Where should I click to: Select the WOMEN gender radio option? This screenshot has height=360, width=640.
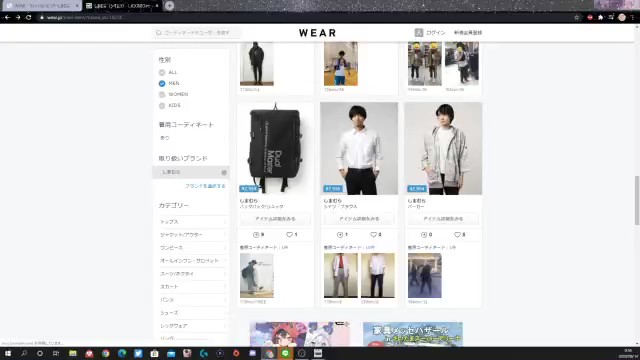[x=162, y=95]
